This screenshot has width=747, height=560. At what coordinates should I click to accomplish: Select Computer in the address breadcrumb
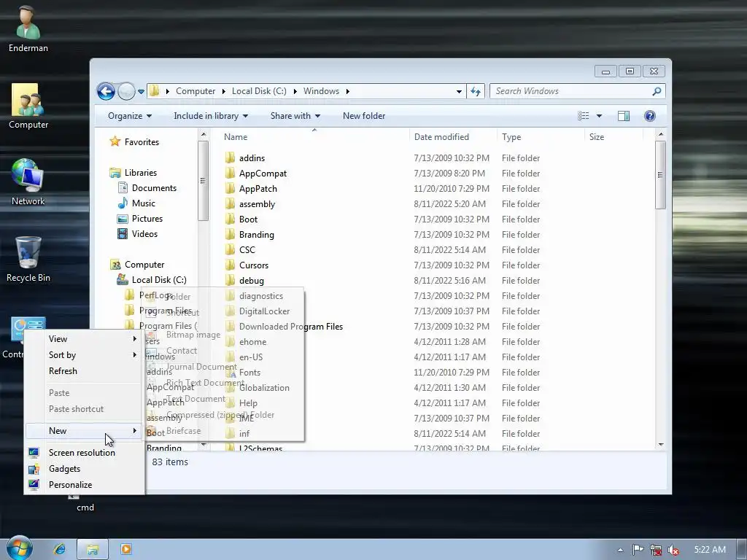coord(196,91)
